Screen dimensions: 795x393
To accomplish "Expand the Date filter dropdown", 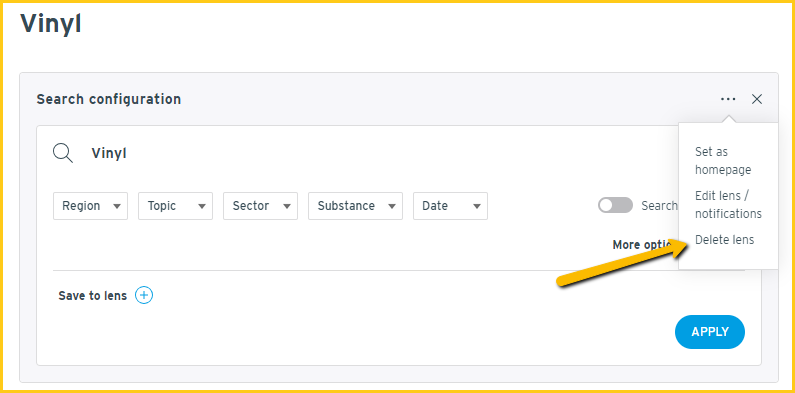I will point(450,206).
